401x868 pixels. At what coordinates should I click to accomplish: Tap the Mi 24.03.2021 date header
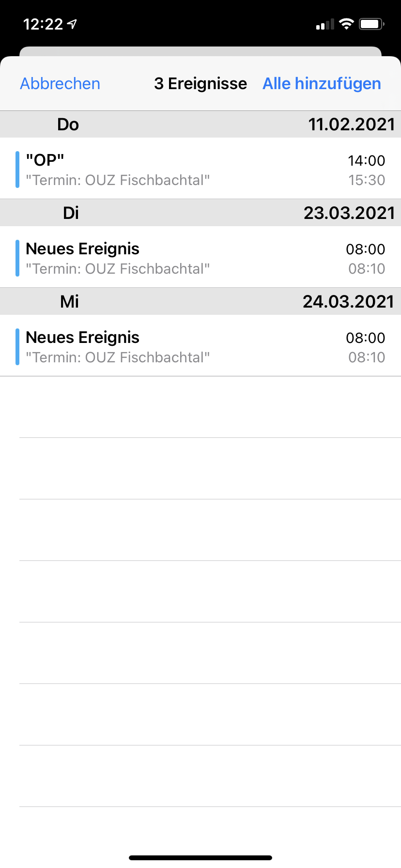pyautogui.click(x=200, y=302)
